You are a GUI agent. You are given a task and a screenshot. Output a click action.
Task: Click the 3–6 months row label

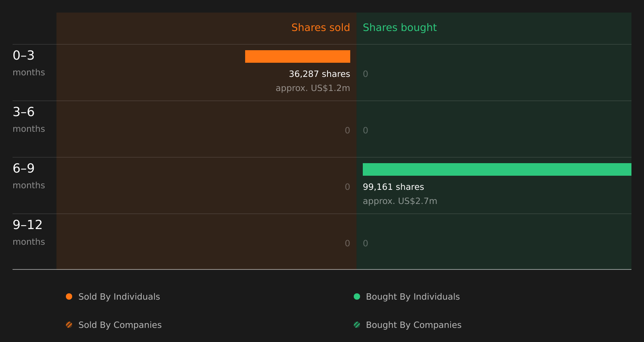(29, 120)
